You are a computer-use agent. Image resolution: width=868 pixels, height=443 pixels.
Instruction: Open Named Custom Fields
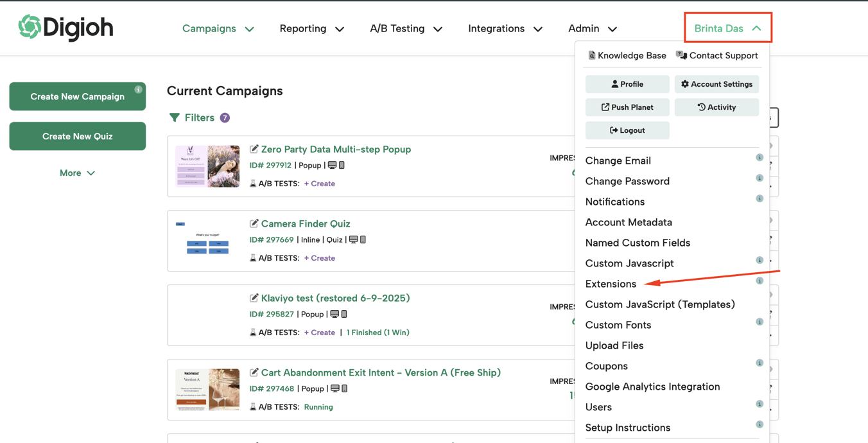pyautogui.click(x=638, y=243)
